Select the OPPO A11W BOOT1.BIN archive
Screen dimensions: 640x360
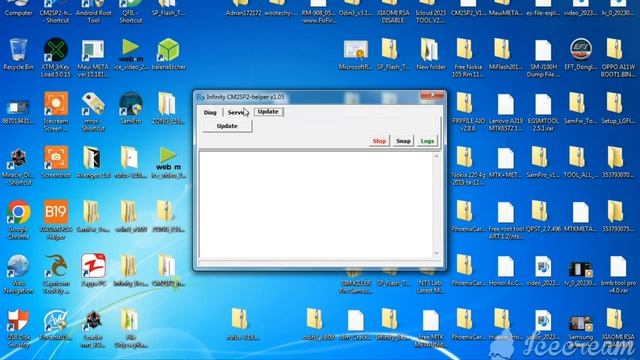point(618,58)
